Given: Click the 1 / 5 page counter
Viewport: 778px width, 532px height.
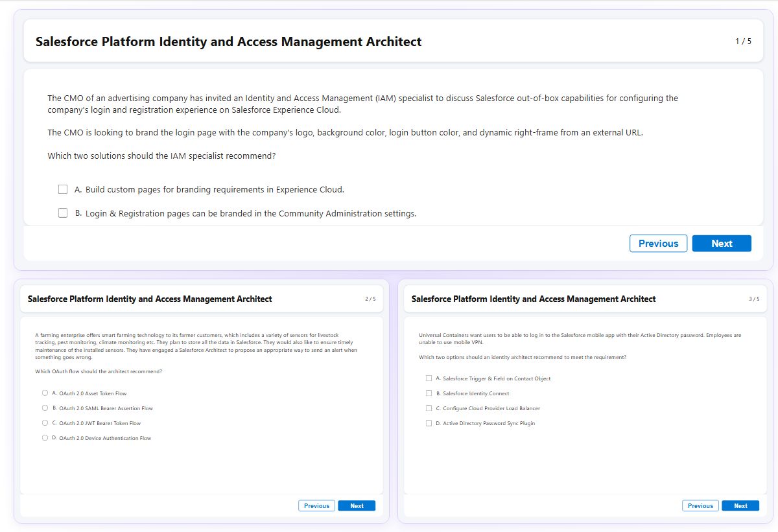Looking at the screenshot, I should [x=743, y=41].
